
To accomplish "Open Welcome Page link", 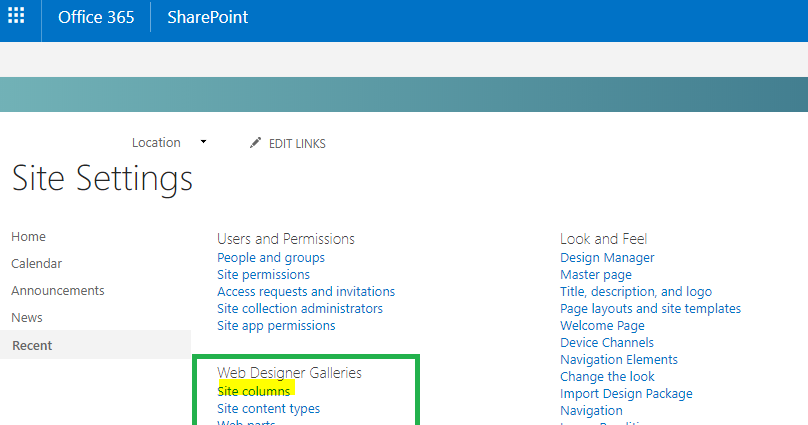I will 602,326.
